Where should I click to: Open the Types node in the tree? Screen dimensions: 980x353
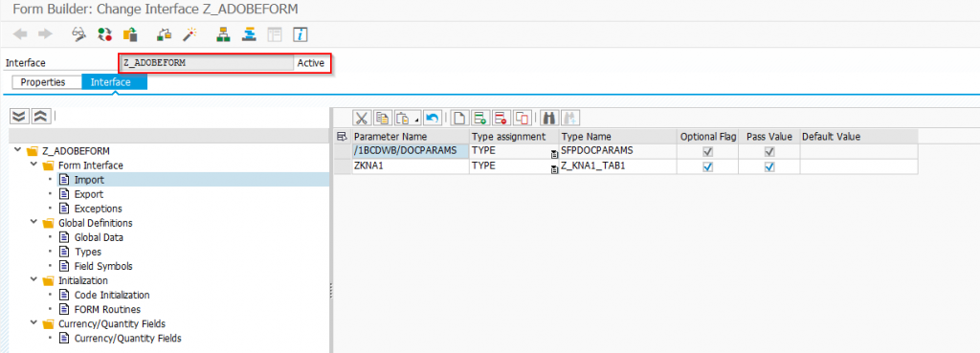click(x=87, y=252)
